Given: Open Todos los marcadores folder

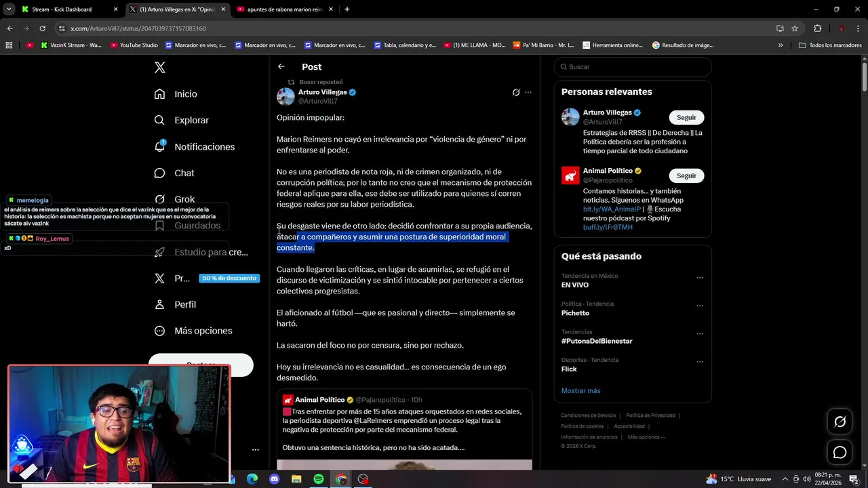Looking at the screenshot, I should [x=830, y=45].
